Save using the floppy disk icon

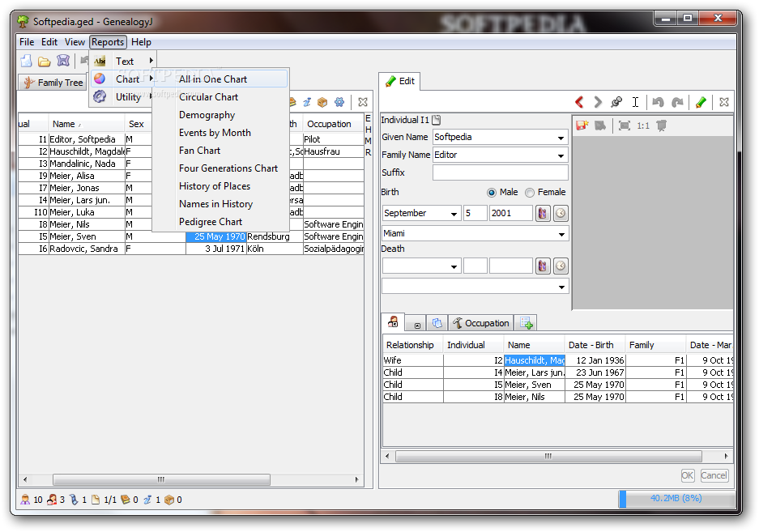pos(63,61)
